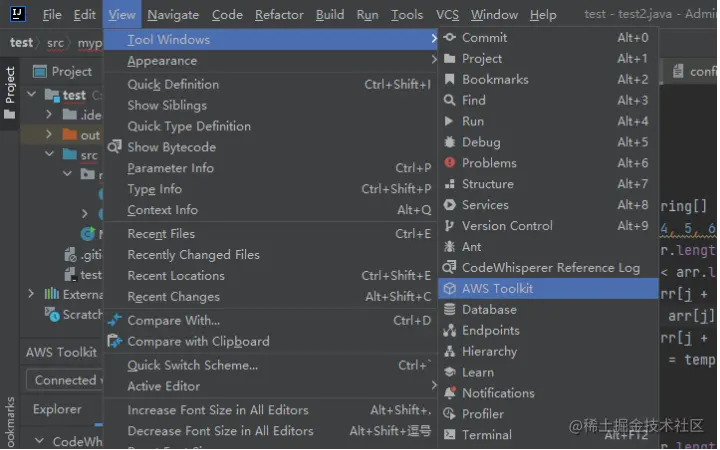
Task: Click the Compare With arrows icon
Action: click(115, 320)
